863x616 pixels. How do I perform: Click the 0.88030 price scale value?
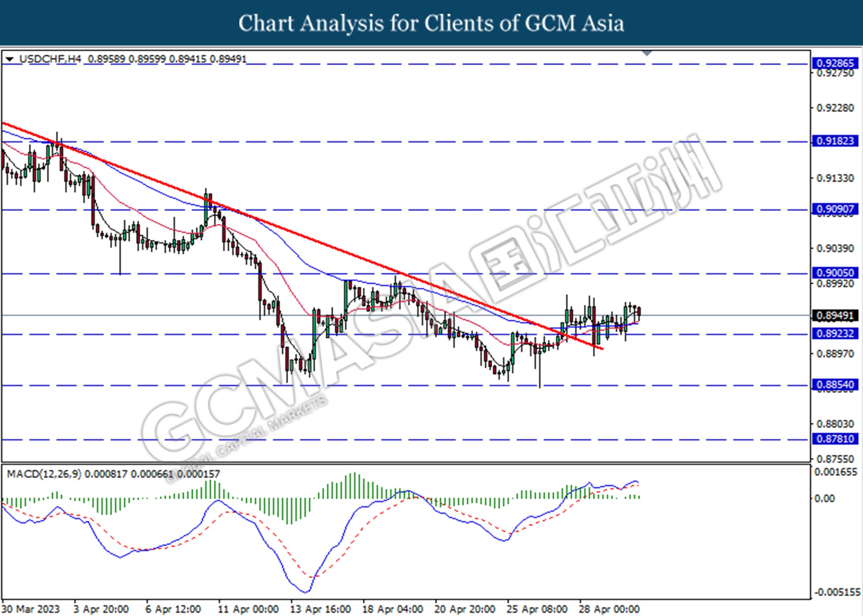tap(835, 424)
